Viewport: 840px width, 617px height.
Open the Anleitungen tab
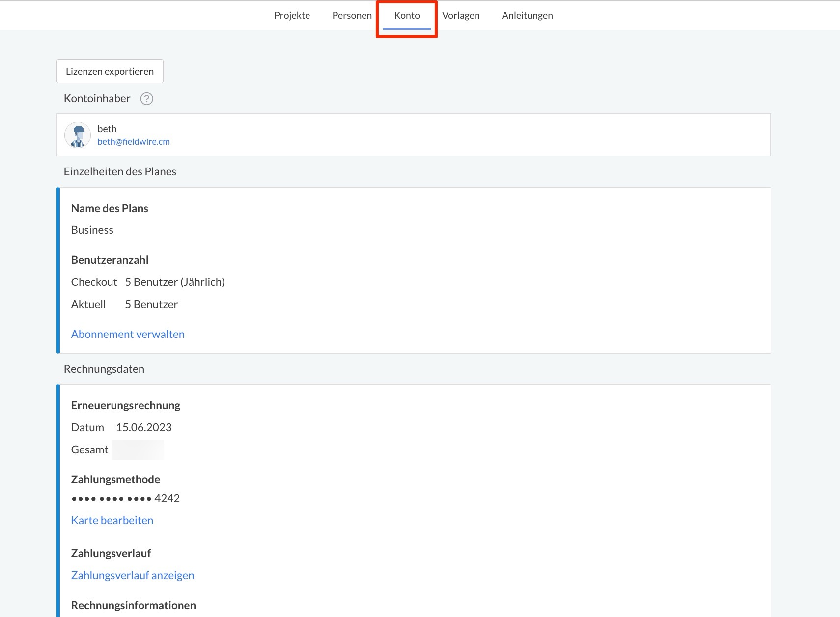click(527, 15)
